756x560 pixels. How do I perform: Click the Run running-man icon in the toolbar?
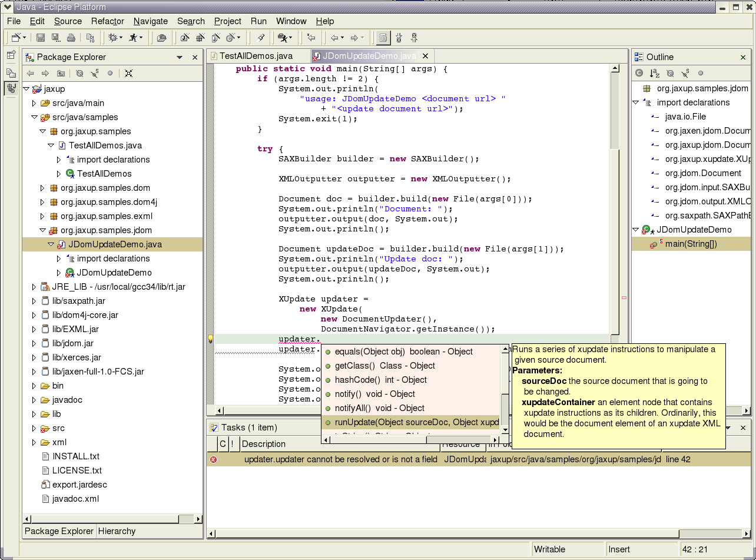tap(134, 38)
